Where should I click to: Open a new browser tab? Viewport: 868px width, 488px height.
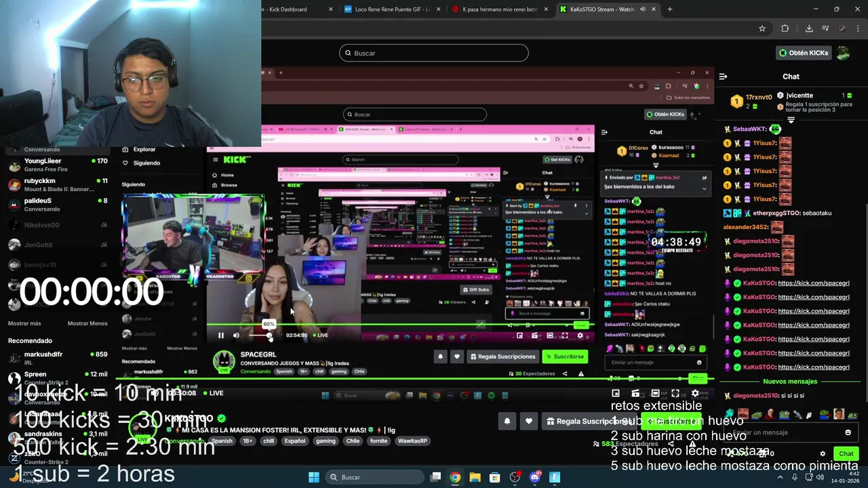[670, 9]
